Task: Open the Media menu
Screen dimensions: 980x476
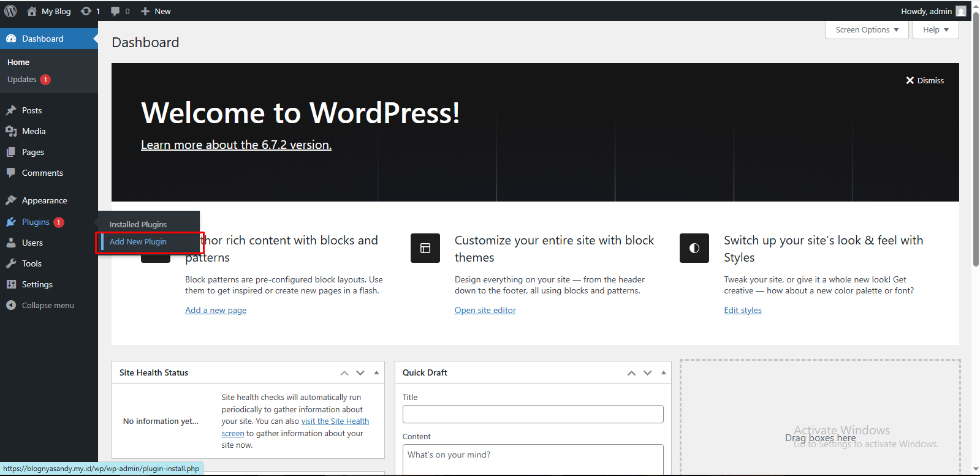Action: [34, 131]
